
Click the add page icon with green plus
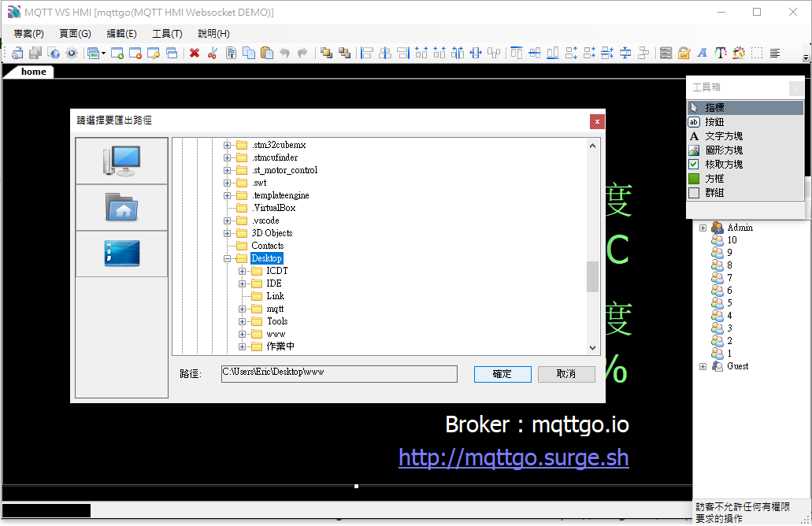coord(117,53)
